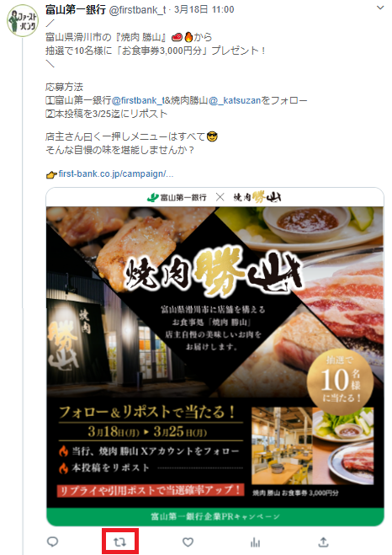Click the 富山第一銀行 logo in the image header
This screenshot has height=555, width=392.
tap(177, 198)
